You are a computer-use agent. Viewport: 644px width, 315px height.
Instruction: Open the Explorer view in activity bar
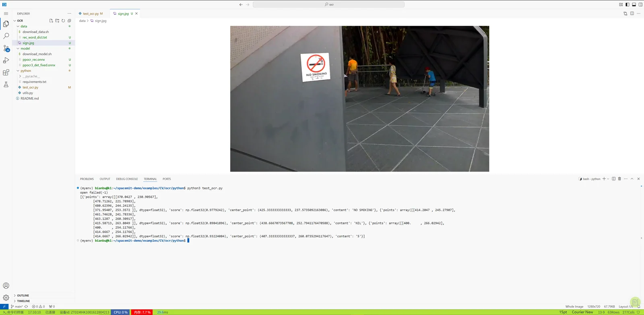click(6, 24)
